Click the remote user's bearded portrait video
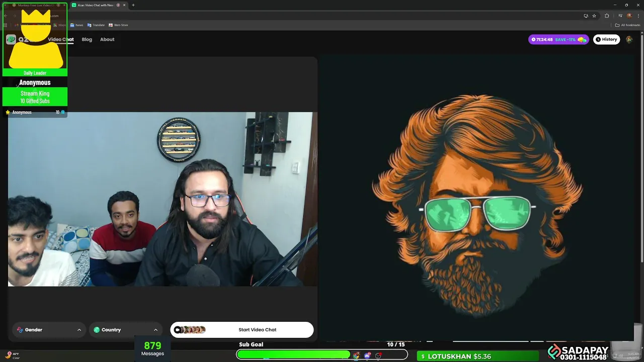Screen dimensions: 644x362 [476, 198]
